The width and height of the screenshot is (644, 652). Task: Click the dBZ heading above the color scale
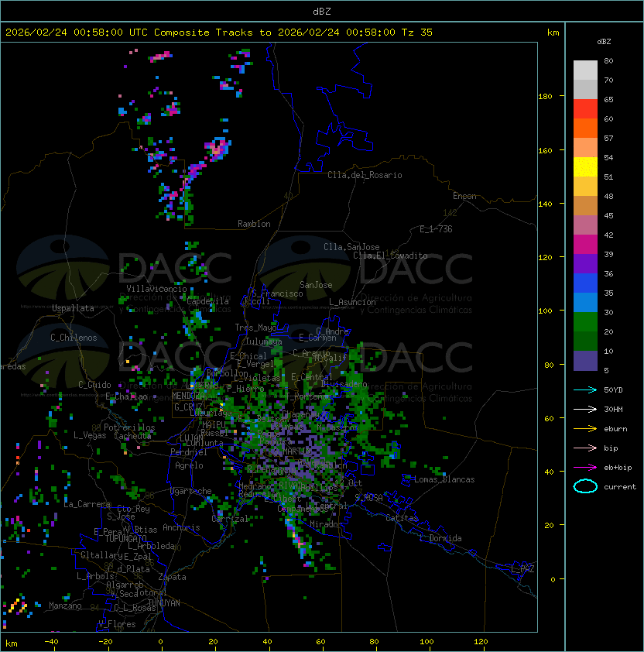(x=604, y=42)
